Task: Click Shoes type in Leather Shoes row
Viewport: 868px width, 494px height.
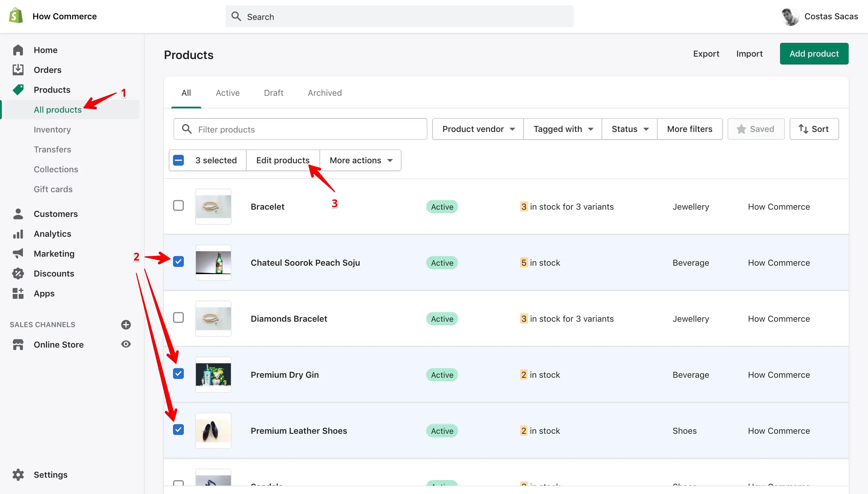Action: [684, 430]
